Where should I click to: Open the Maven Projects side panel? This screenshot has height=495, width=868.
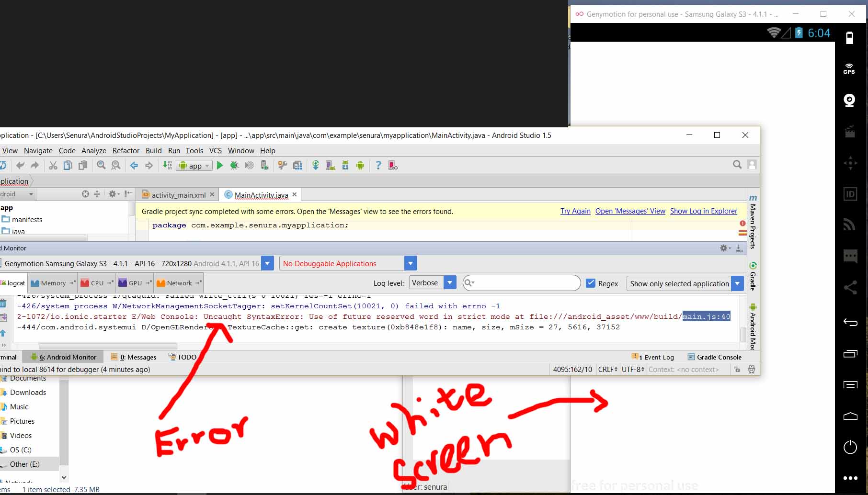tap(753, 222)
